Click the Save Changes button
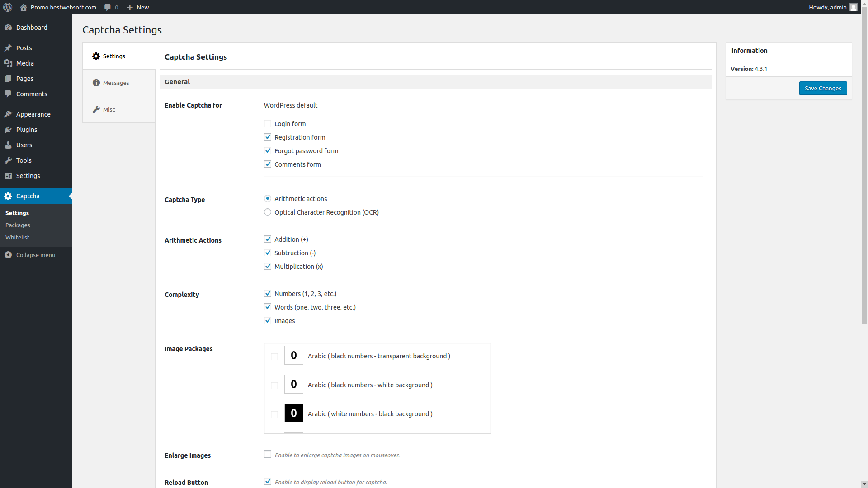The height and width of the screenshot is (488, 868). [x=823, y=88]
